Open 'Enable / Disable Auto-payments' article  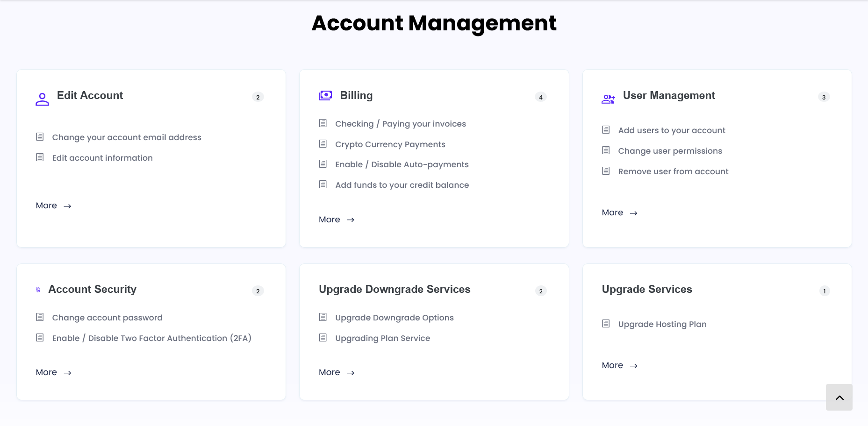(402, 164)
